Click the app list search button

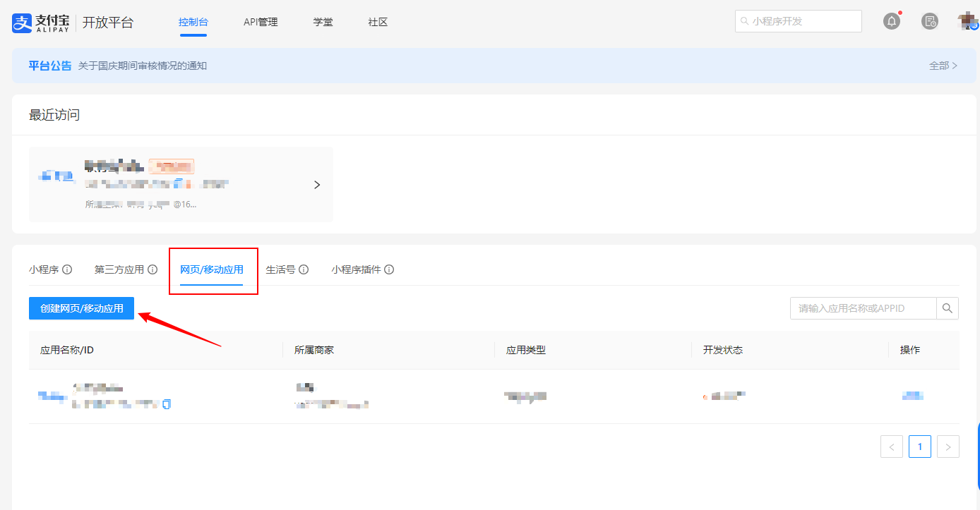coord(948,308)
